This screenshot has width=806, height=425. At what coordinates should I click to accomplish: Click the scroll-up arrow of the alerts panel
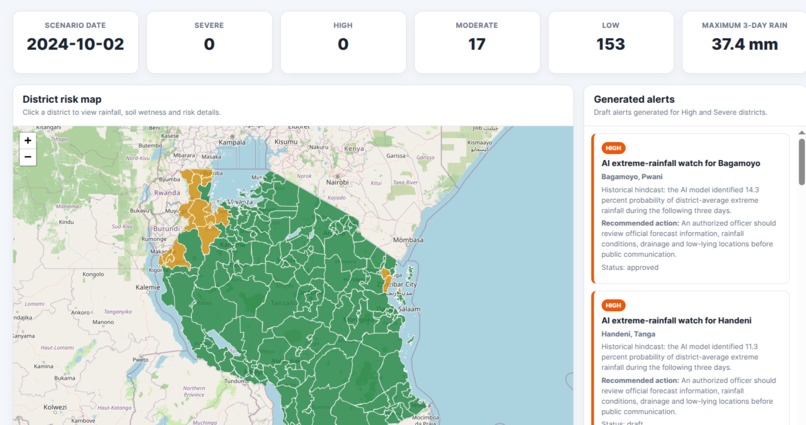801,133
